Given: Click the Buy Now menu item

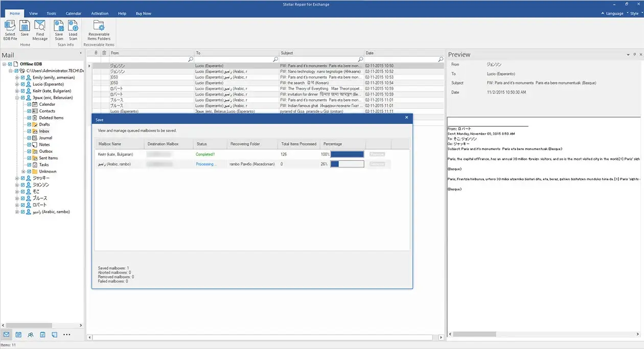Looking at the screenshot, I should point(143,13).
